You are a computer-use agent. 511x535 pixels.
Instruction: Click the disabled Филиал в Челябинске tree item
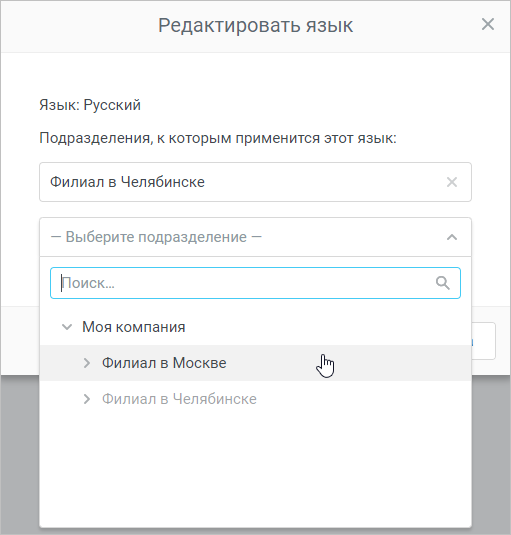pyautogui.click(x=179, y=399)
